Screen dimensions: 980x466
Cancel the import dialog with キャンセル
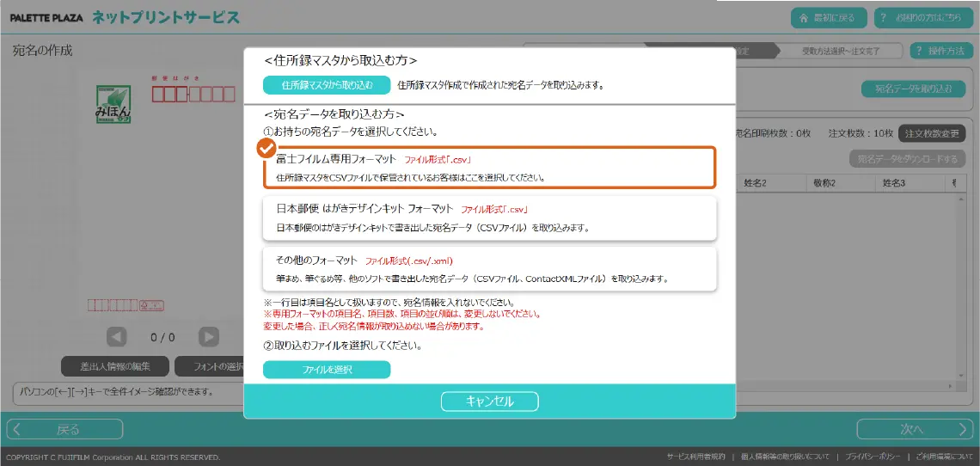489,401
